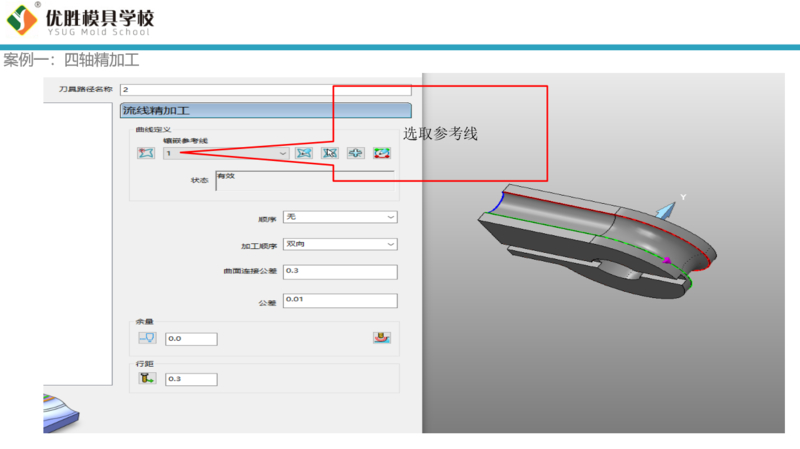Screen dimensions: 800x449
Task: Click the create pattern icon left of reference line dropdown
Action: (146, 153)
